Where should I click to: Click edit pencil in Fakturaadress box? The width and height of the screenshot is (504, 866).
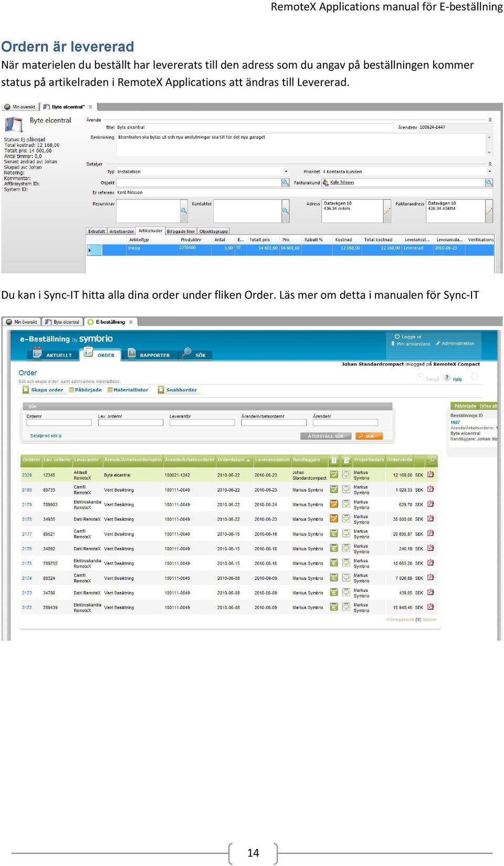coord(489,211)
